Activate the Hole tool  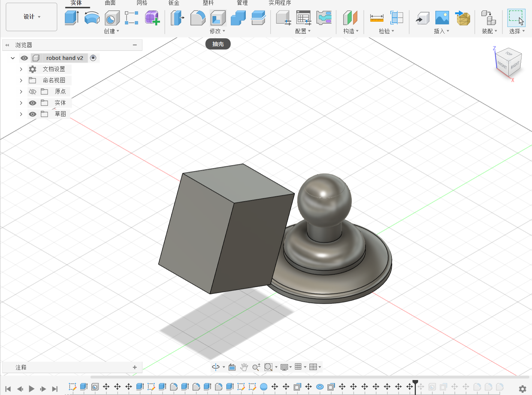click(x=112, y=18)
